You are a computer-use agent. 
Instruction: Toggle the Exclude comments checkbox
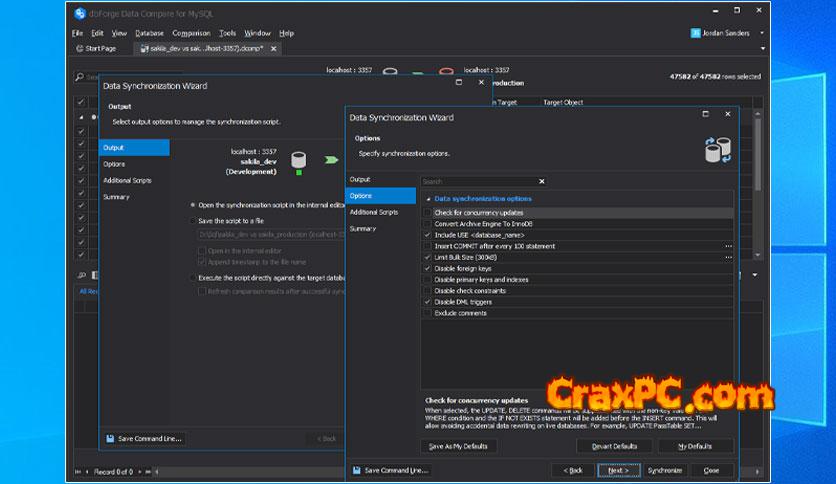pos(428,313)
